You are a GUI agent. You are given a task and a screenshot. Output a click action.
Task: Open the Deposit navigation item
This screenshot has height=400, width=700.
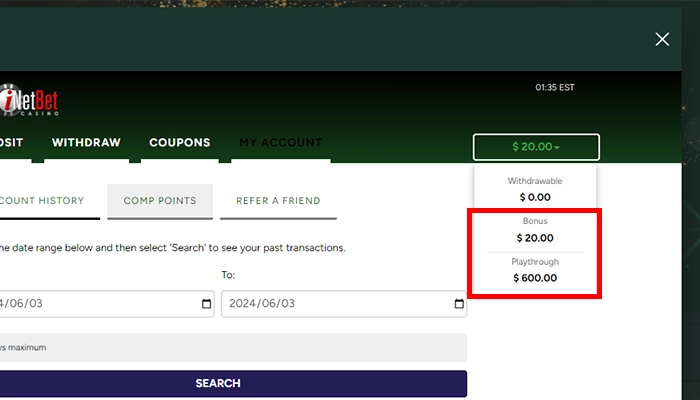pos(10,143)
